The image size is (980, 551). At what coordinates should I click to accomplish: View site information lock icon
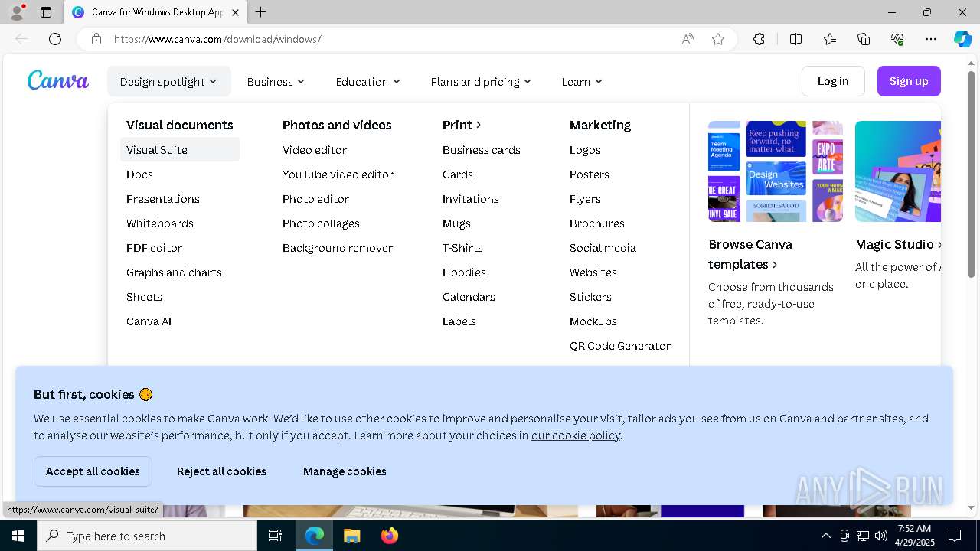point(96,39)
